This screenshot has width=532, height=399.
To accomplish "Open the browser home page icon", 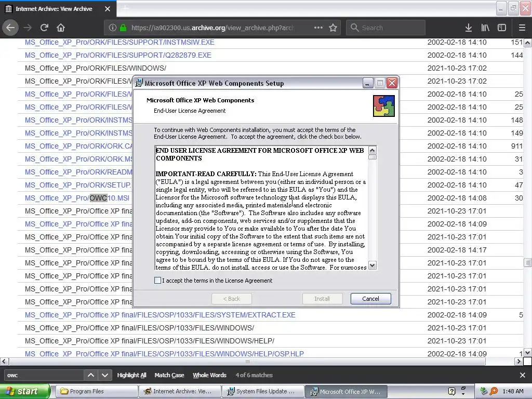I will pos(61,28).
